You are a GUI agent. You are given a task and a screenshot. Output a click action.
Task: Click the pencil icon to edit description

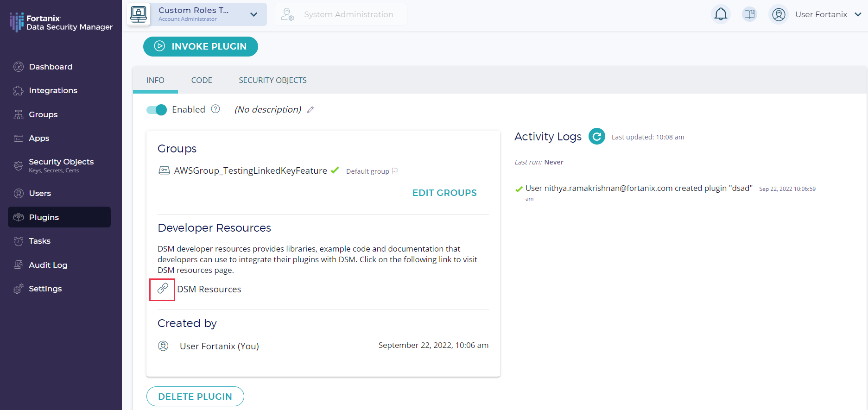tap(310, 110)
